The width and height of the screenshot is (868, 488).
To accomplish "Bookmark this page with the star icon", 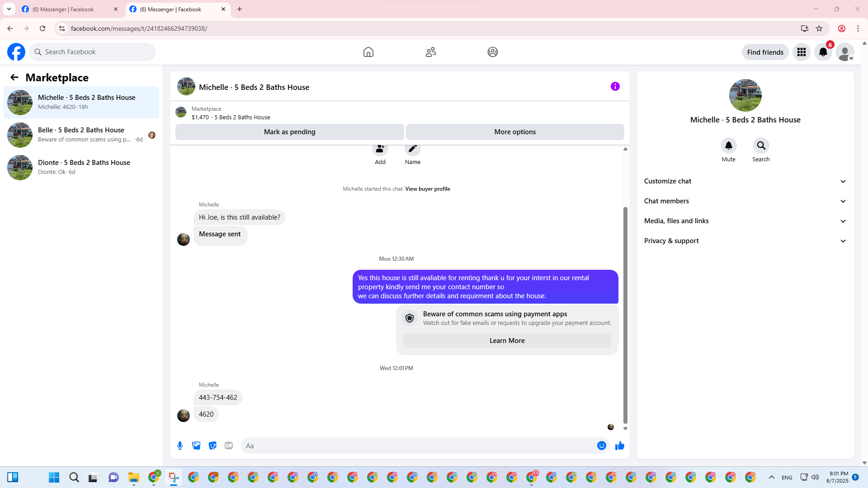I will (x=819, y=28).
